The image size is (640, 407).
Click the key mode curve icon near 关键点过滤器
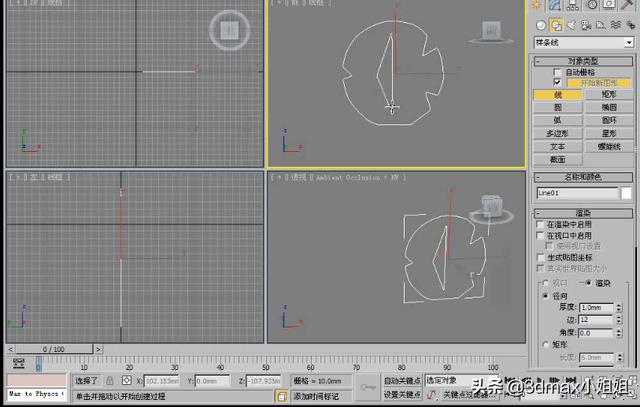pyautogui.click(x=432, y=395)
